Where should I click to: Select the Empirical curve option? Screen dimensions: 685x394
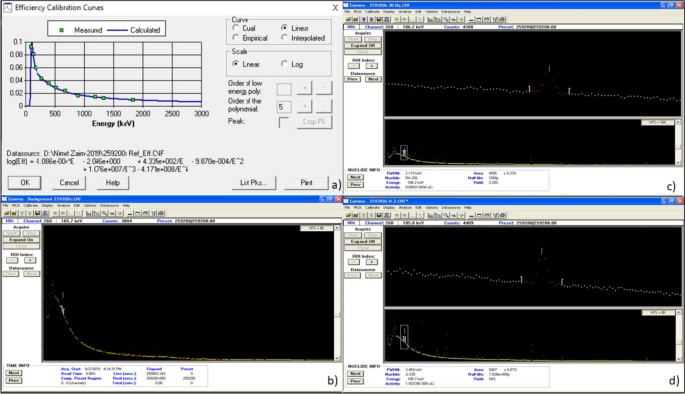coord(236,38)
